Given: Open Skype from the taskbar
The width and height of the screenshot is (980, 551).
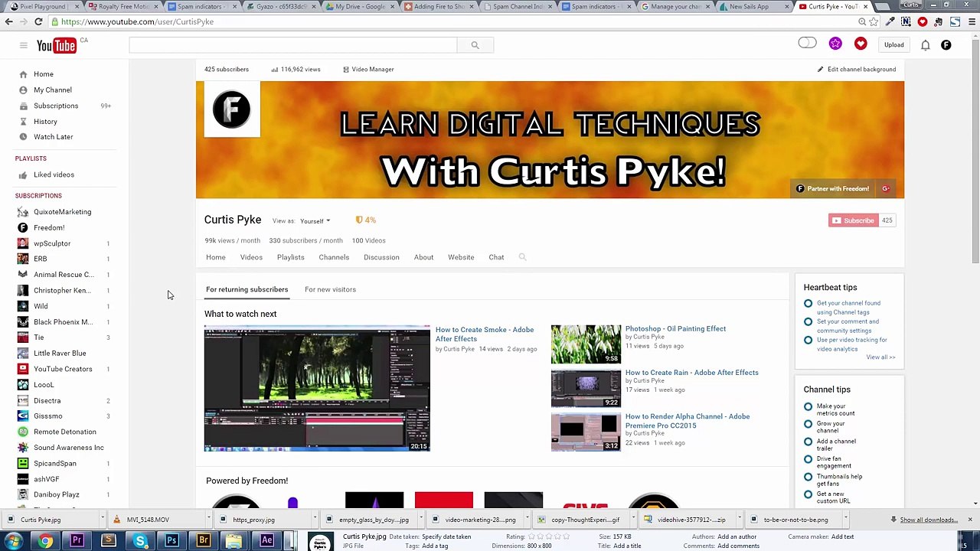Looking at the screenshot, I should (x=140, y=541).
